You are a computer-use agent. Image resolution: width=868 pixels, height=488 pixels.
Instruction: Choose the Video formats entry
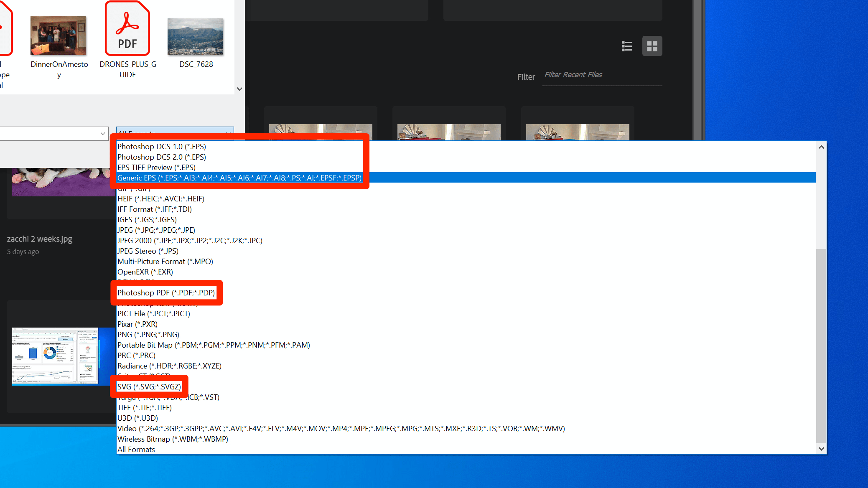point(341,429)
